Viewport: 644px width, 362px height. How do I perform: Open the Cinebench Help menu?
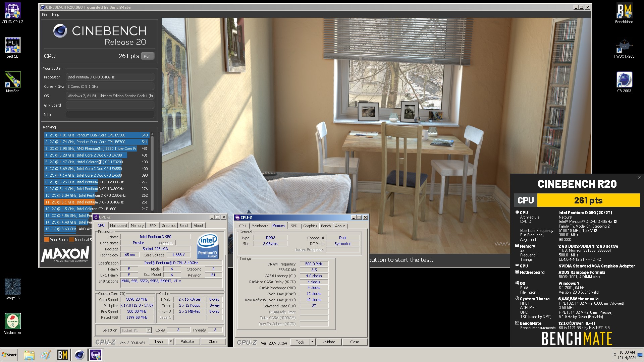click(x=56, y=14)
